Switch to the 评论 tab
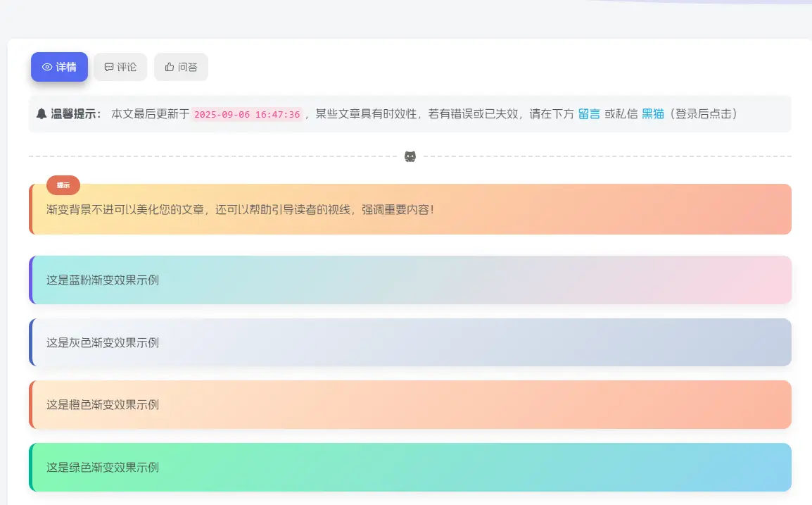 (120, 67)
